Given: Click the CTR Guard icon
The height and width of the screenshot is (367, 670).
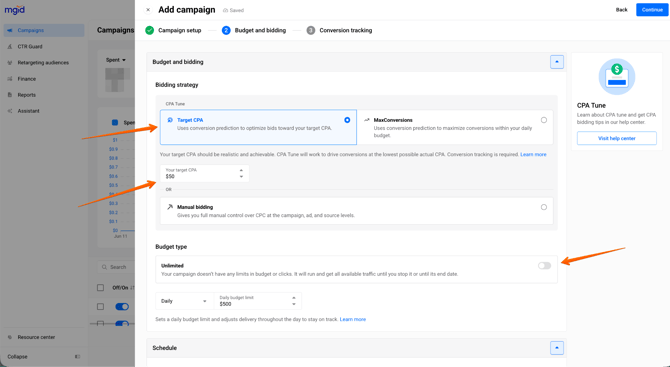Looking at the screenshot, I should [x=10, y=47].
